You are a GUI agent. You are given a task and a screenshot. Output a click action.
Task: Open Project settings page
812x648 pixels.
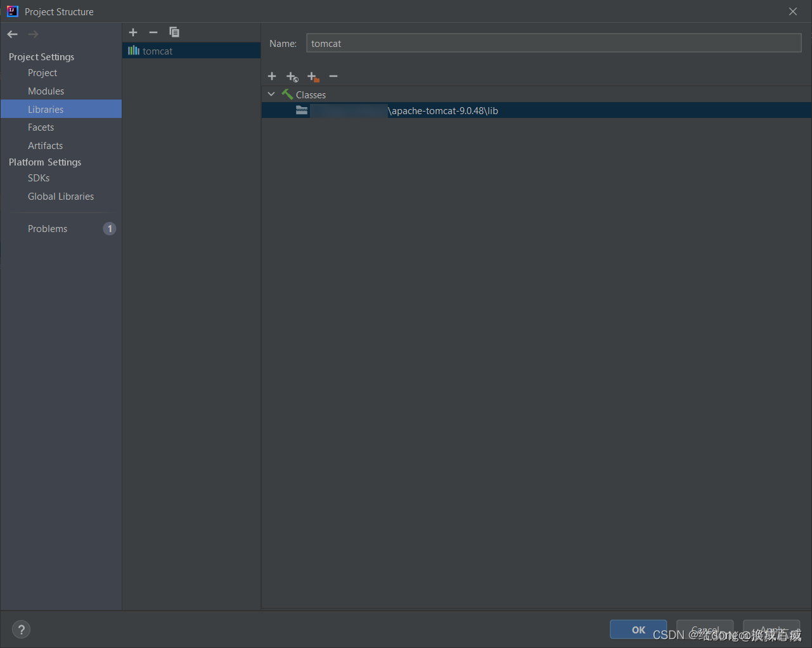(x=42, y=73)
